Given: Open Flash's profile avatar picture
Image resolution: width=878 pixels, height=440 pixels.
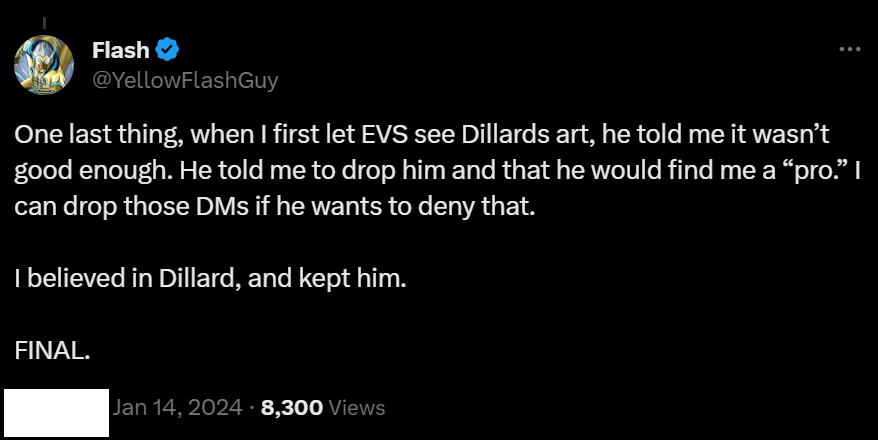Looking at the screenshot, I should tap(44, 64).
